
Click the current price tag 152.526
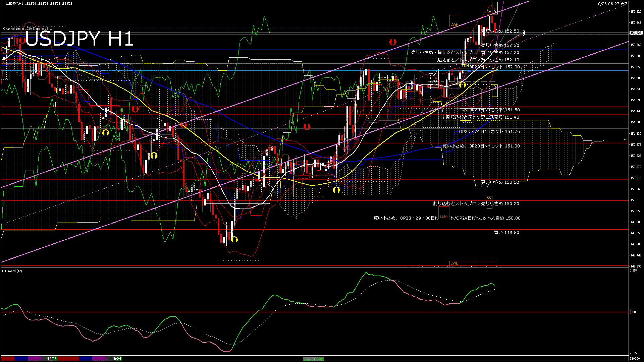coord(636,33)
